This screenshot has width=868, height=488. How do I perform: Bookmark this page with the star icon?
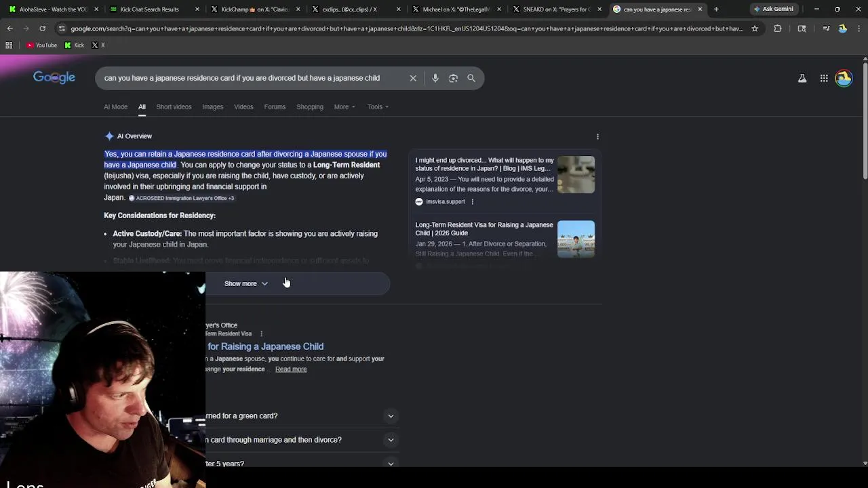coord(755,28)
